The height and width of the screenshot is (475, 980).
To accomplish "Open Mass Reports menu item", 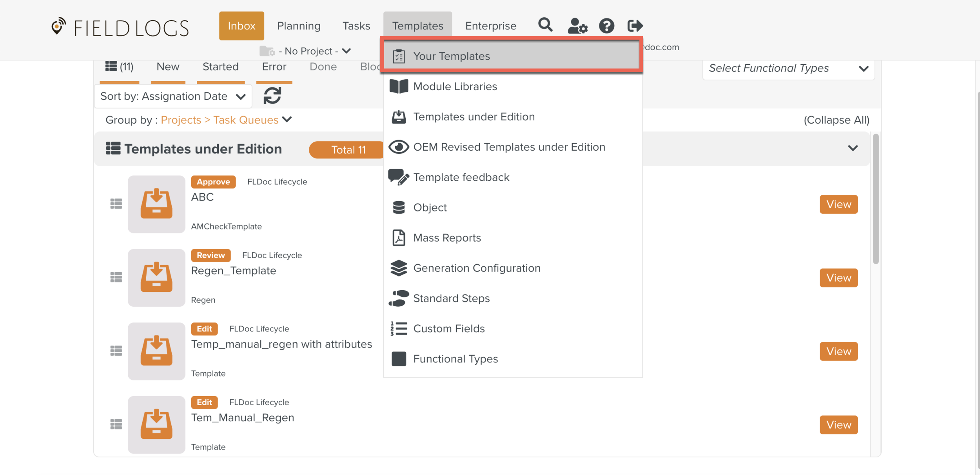I will (x=447, y=238).
